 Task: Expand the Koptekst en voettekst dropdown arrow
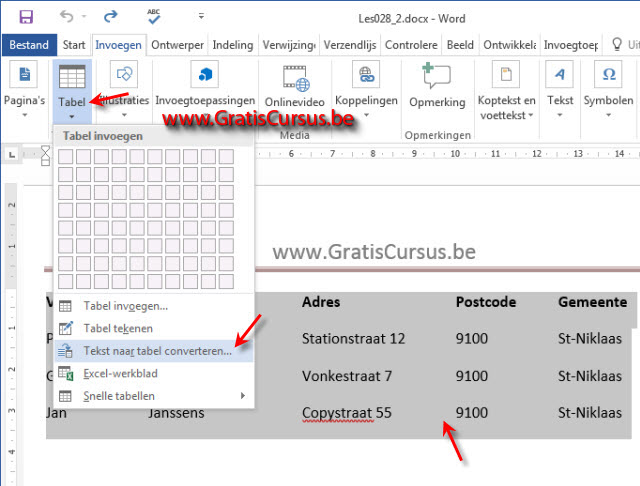531,115
